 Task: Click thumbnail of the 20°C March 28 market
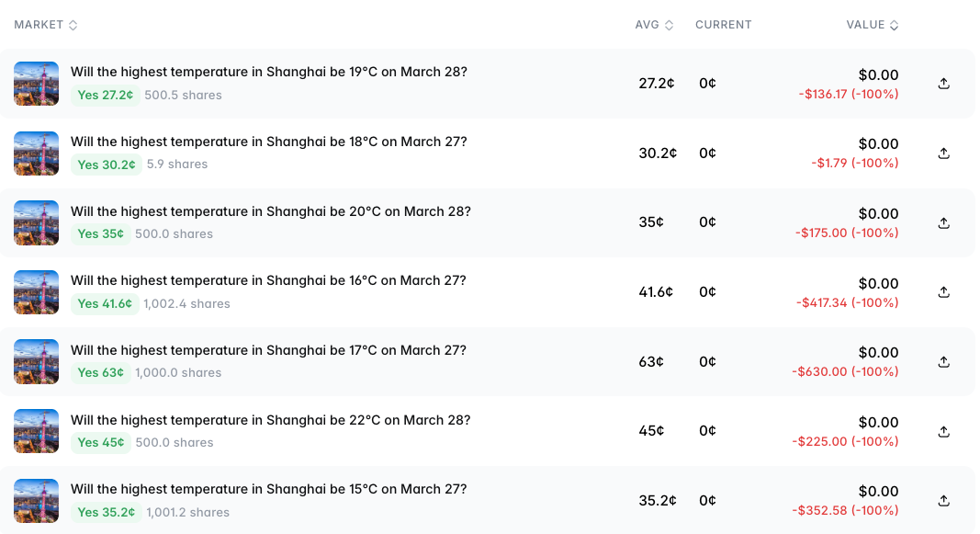37,223
